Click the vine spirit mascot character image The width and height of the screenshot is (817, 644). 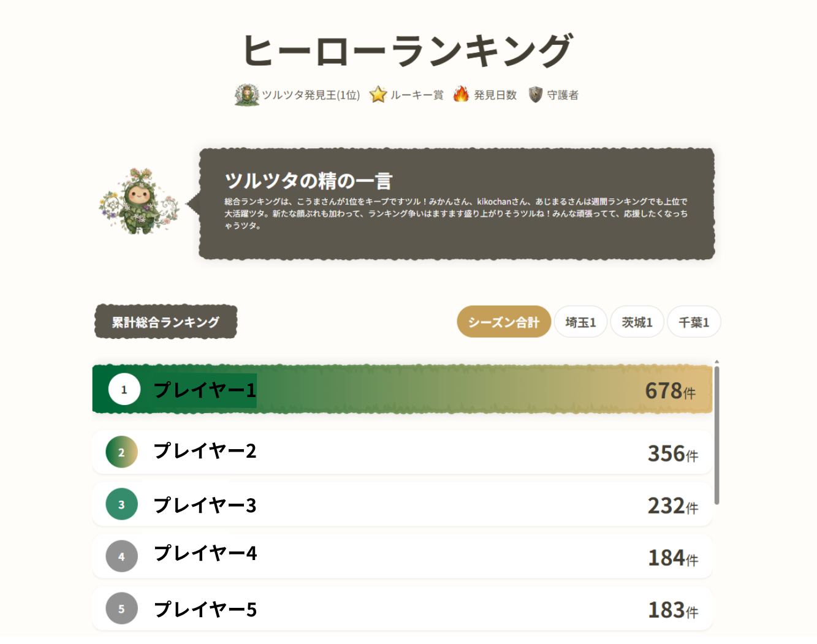click(x=139, y=202)
